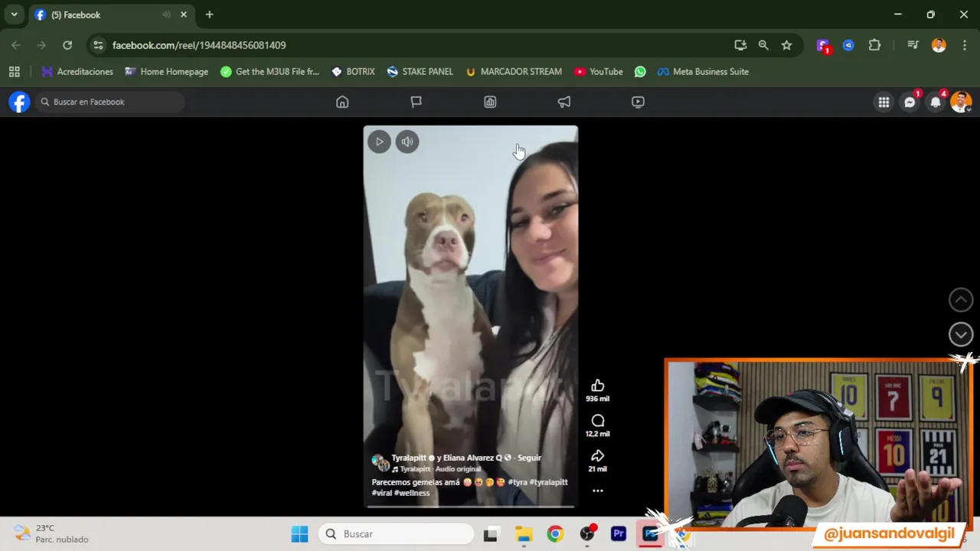Open the STAKE PANEL bookmark
The image size is (980, 551).
420,71
